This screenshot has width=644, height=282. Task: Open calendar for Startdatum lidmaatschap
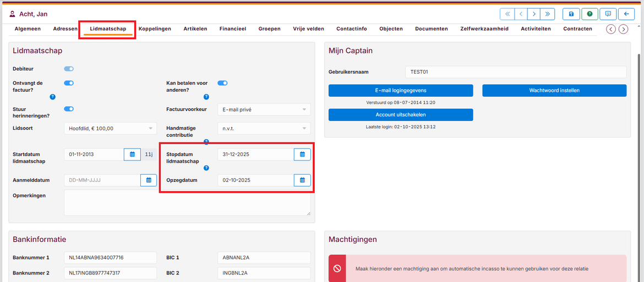point(132,154)
